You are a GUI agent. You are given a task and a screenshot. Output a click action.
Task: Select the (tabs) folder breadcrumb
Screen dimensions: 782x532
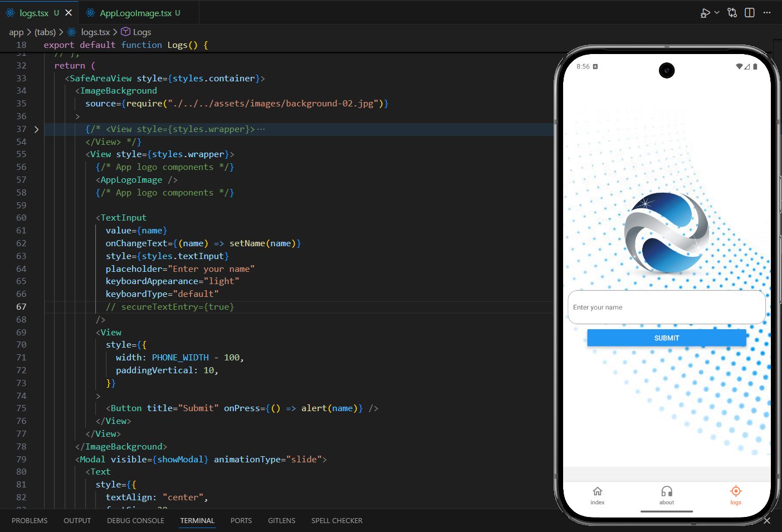45,32
